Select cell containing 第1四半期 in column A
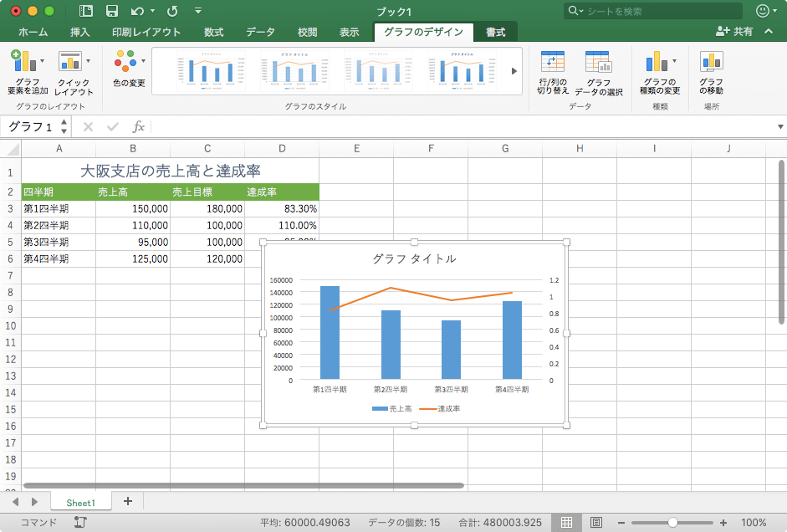Screen dimensions: 787x532 pos(59,208)
